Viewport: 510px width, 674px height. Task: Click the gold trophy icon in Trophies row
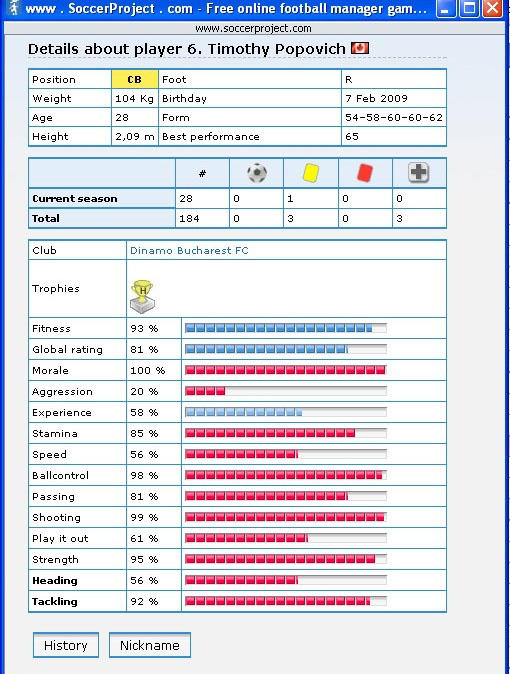[x=142, y=297]
